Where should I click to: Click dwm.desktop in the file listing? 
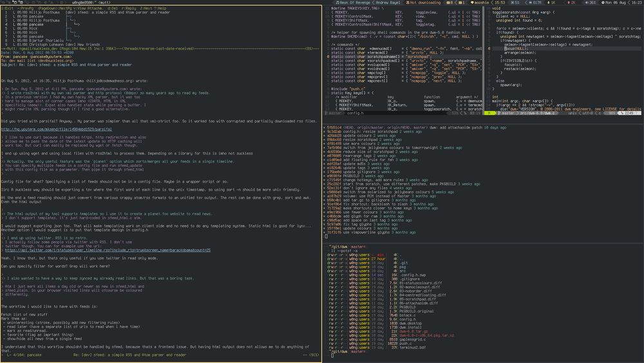410,323
